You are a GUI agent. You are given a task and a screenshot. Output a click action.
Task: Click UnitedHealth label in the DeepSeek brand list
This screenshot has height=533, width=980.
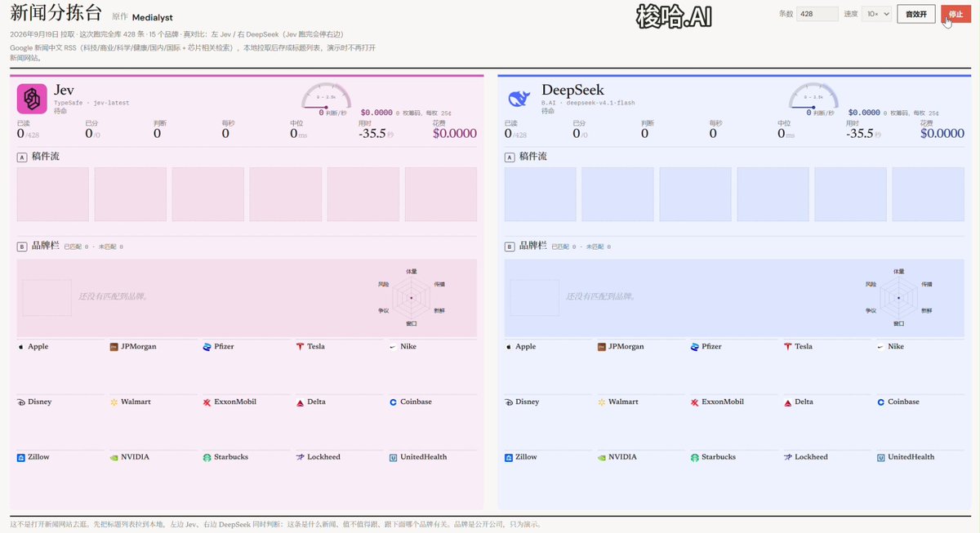point(911,458)
